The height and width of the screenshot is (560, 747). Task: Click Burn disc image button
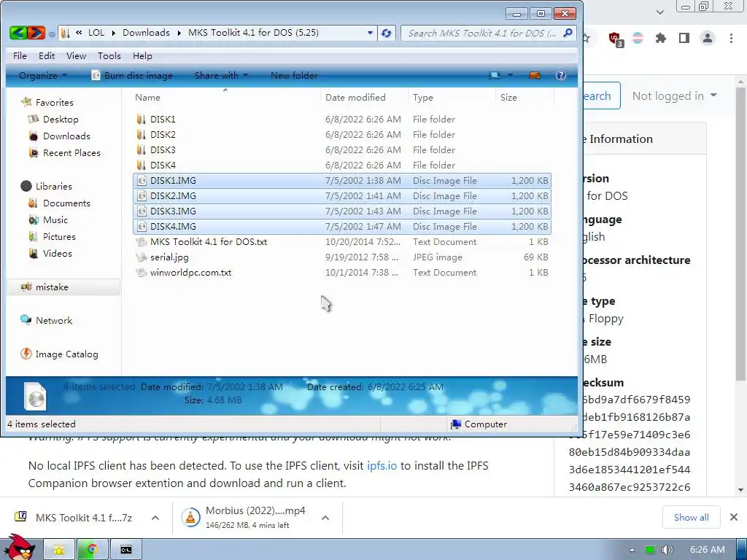click(x=133, y=75)
